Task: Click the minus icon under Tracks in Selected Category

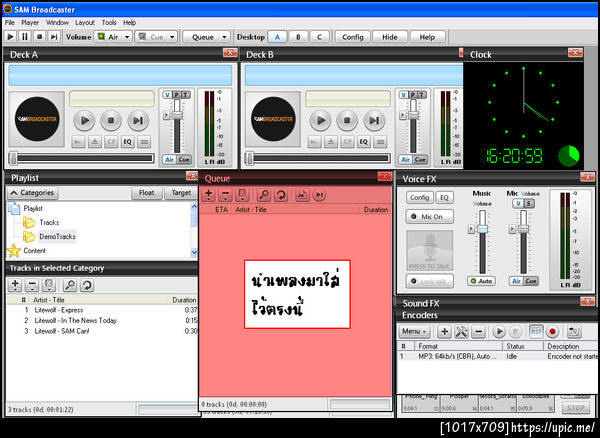Action: tap(32, 285)
